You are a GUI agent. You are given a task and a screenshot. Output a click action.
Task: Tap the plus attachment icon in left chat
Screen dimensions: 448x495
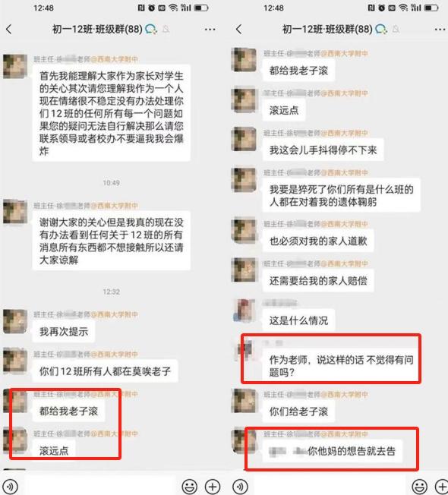(x=213, y=486)
